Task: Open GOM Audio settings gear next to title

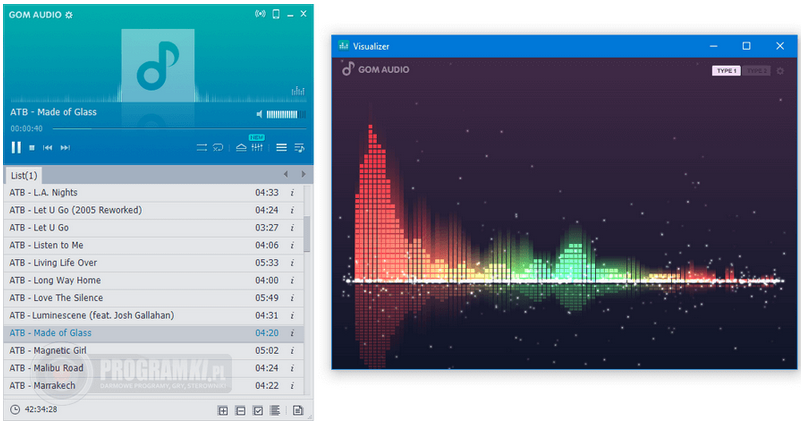Action: coord(69,15)
